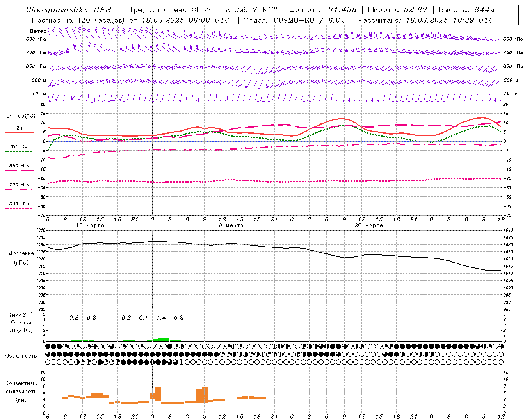Click the Осадки precipitation label
Viewport: 525px width, 420px height.
(21, 322)
